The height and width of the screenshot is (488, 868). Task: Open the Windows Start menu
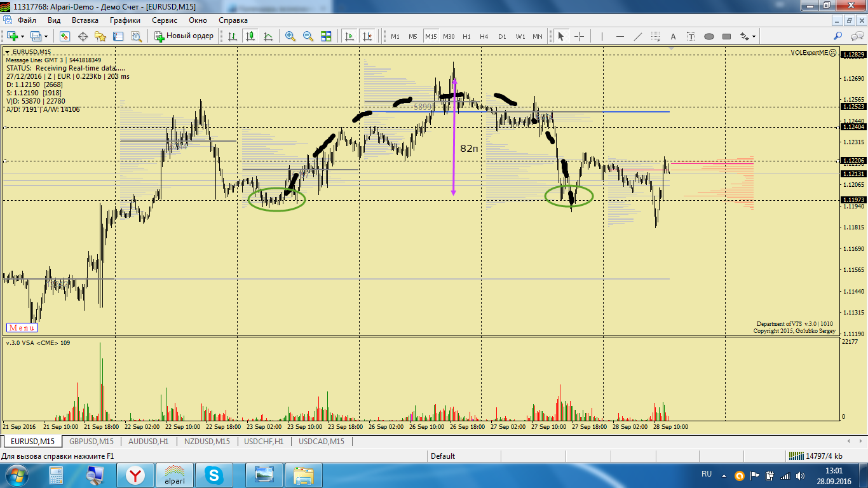pos(16,475)
